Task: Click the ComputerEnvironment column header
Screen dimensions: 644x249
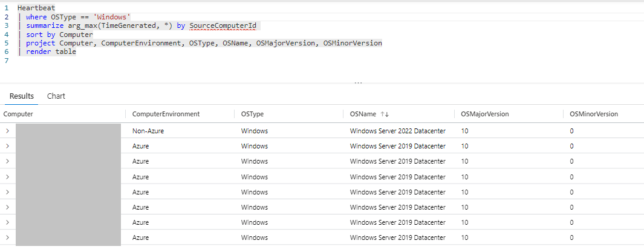Action: (x=166, y=114)
